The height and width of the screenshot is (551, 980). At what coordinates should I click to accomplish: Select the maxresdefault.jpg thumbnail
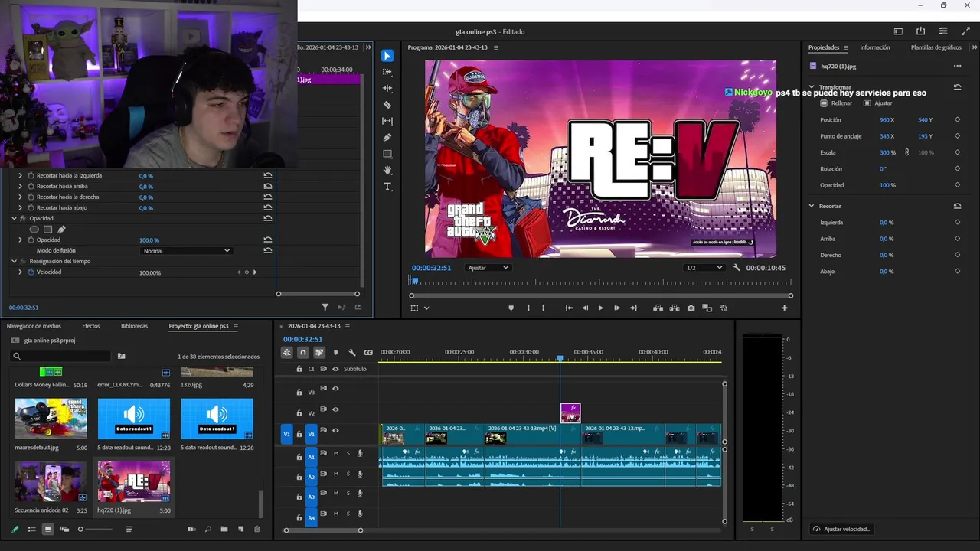51,419
